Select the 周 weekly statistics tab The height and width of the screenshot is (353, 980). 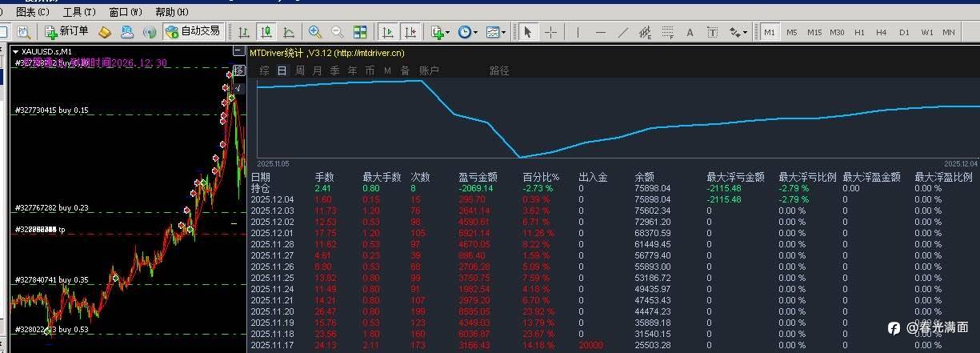coord(299,70)
